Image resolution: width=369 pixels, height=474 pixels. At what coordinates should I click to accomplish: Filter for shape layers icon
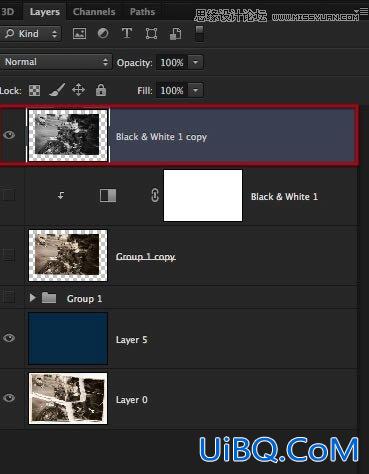click(x=151, y=33)
